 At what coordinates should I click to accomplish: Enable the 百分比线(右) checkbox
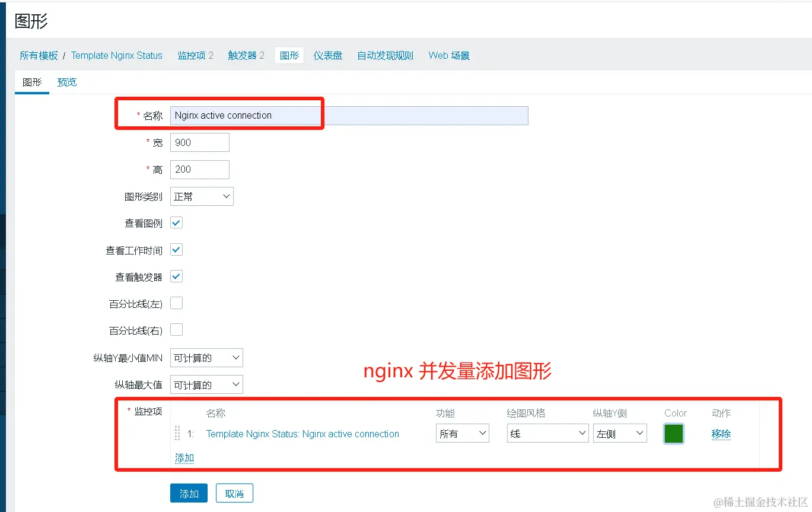[177, 330]
